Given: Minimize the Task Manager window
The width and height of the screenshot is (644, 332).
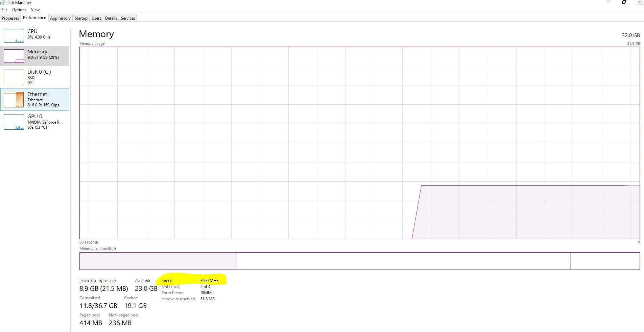Looking at the screenshot, I should tap(609, 2).
